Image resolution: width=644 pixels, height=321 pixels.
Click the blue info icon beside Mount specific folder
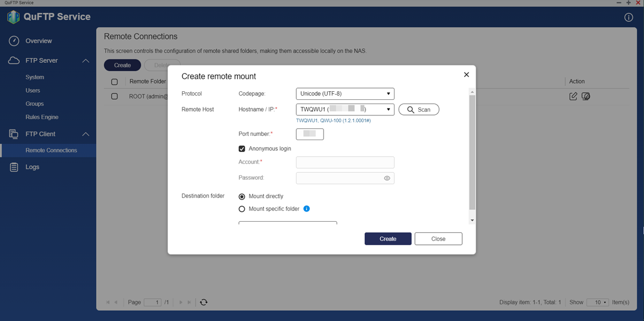point(306,209)
